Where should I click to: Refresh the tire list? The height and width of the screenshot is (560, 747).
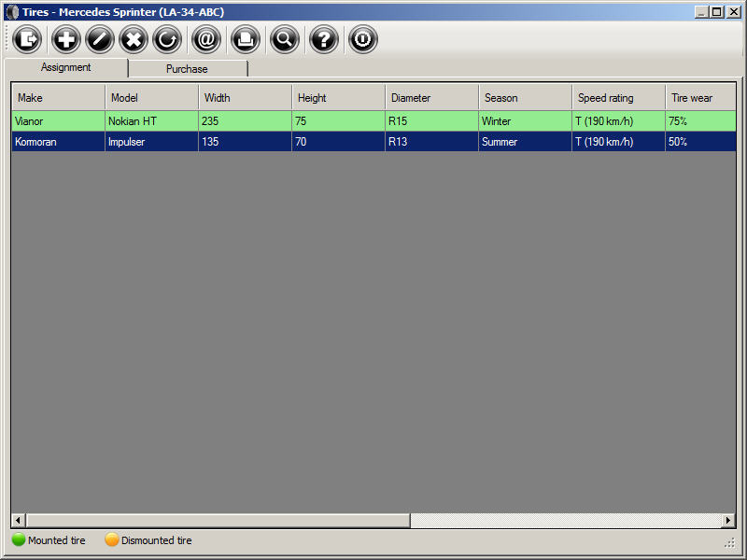[167, 39]
